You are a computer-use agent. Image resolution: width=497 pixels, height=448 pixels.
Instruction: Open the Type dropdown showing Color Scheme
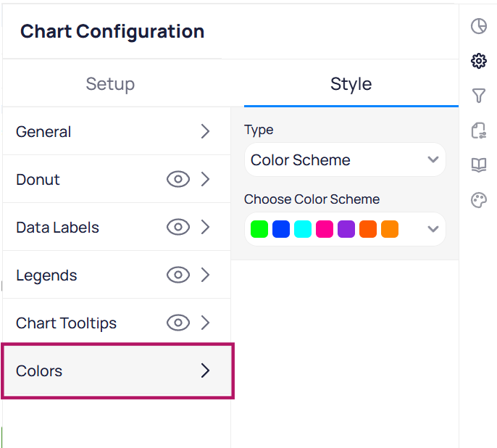point(344,160)
